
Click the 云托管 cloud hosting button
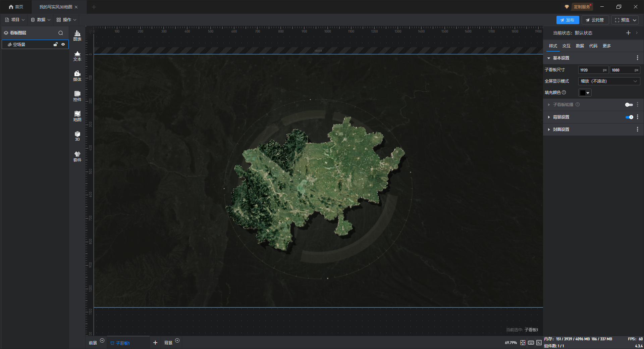click(595, 20)
